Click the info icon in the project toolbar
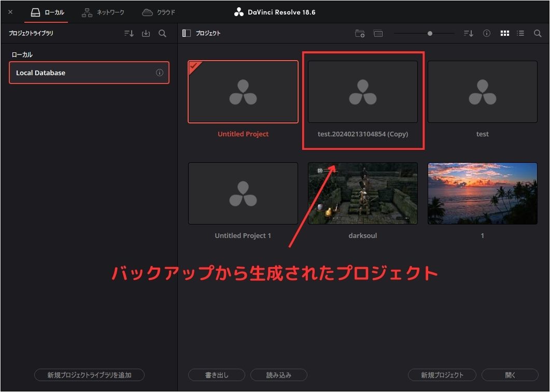This screenshot has width=550, height=392. [x=486, y=33]
